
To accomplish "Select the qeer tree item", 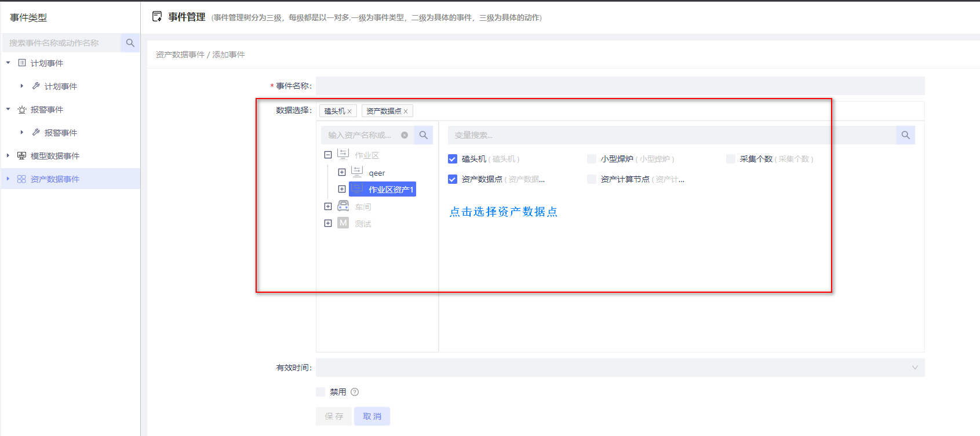I will click(x=377, y=173).
